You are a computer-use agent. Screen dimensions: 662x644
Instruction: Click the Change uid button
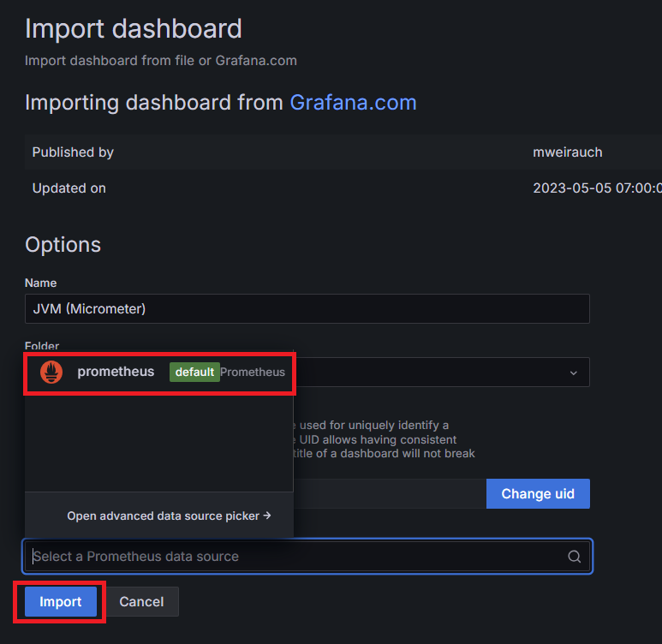coord(538,493)
